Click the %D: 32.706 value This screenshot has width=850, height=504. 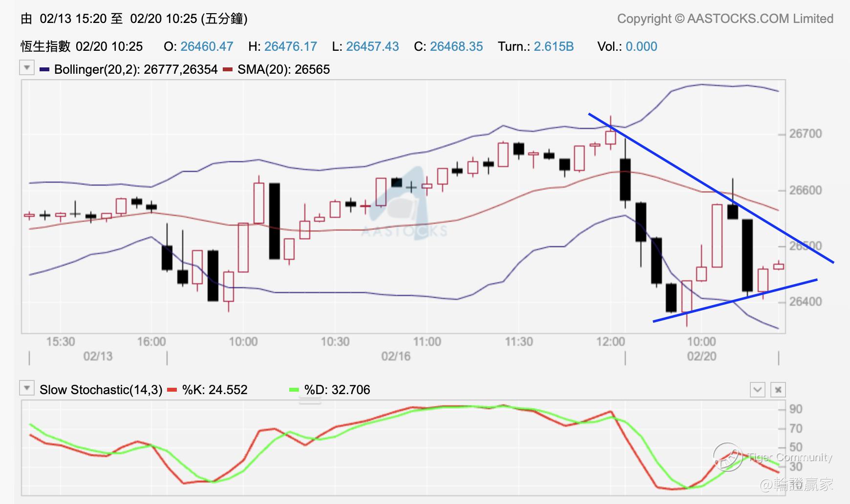click(x=337, y=390)
